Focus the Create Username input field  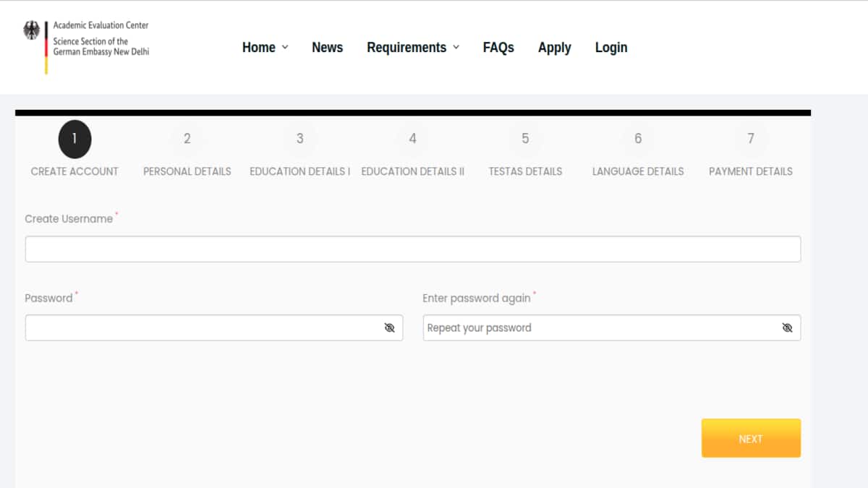tap(413, 249)
